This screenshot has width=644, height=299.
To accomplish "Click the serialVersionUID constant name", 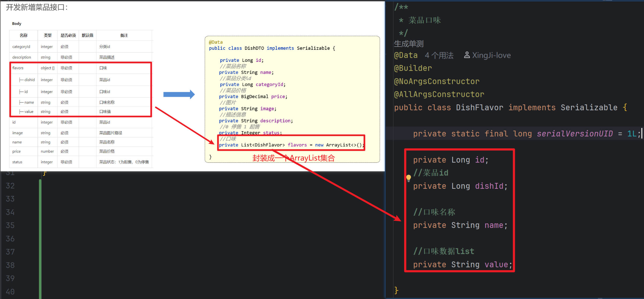I will click(x=575, y=134).
